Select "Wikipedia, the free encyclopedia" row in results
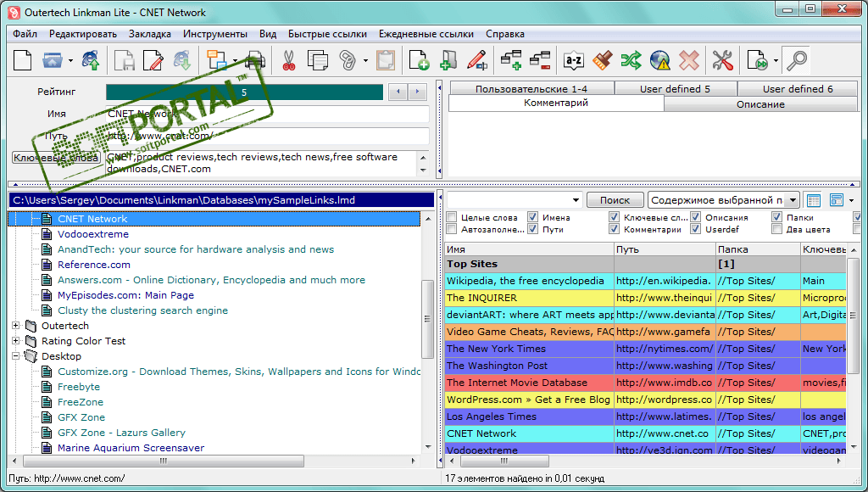Image resolution: width=868 pixels, height=492 pixels. pyautogui.click(x=526, y=281)
